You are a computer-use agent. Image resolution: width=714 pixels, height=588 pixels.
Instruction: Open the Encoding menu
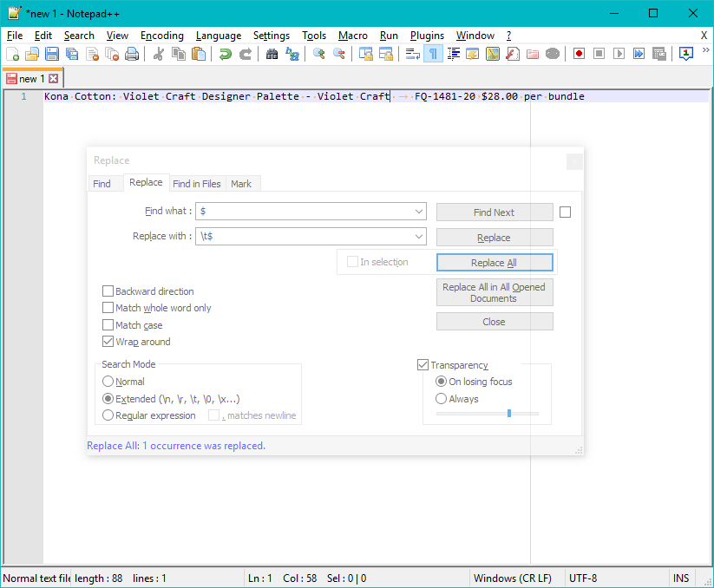pos(161,36)
